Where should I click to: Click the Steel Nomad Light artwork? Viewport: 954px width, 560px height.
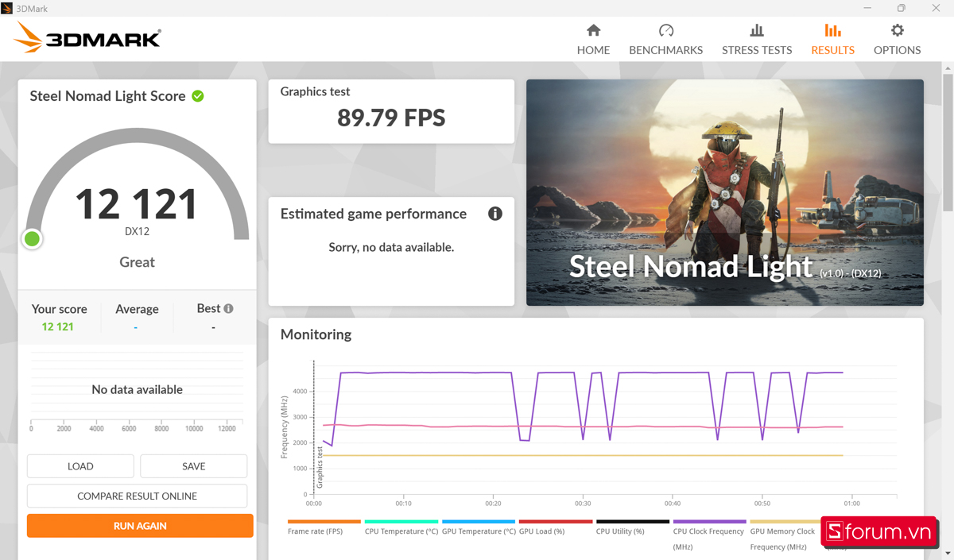(725, 192)
